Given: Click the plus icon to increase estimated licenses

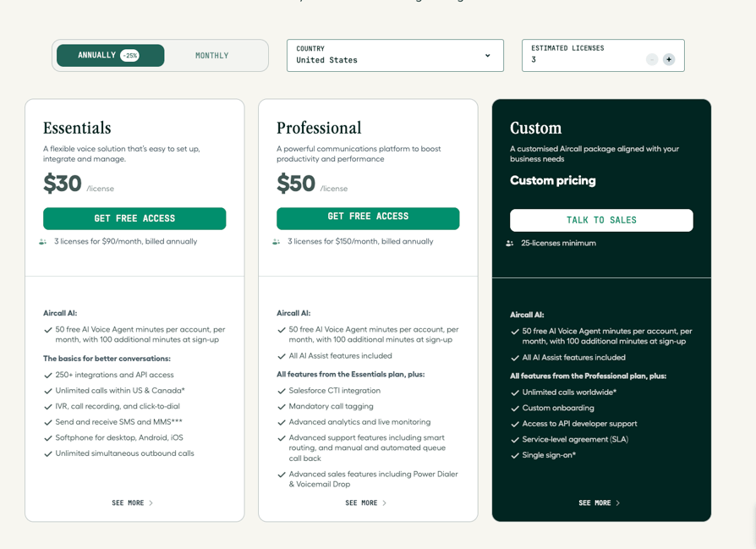Looking at the screenshot, I should coord(669,59).
